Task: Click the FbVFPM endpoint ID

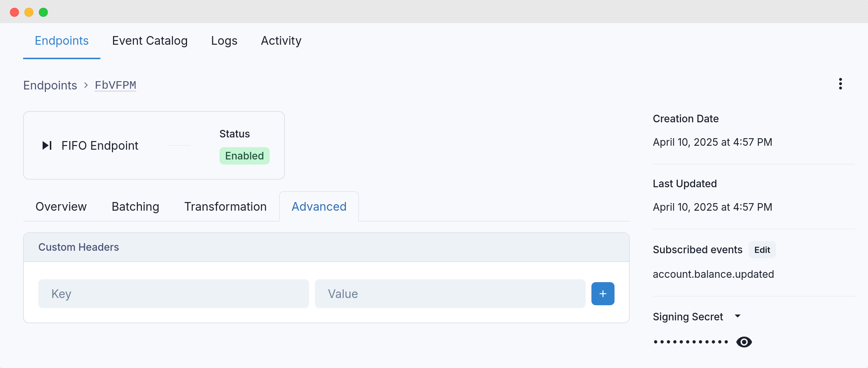Action: click(x=116, y=85)
